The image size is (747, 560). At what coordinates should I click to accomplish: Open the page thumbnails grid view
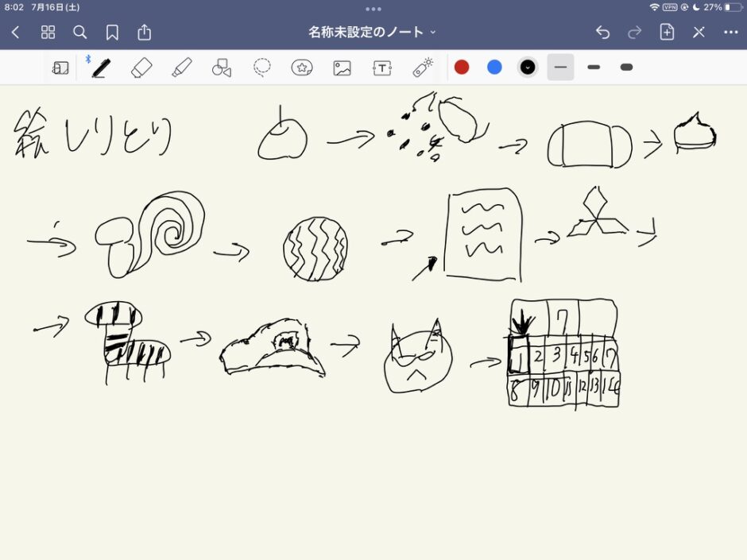coord(48,32)
